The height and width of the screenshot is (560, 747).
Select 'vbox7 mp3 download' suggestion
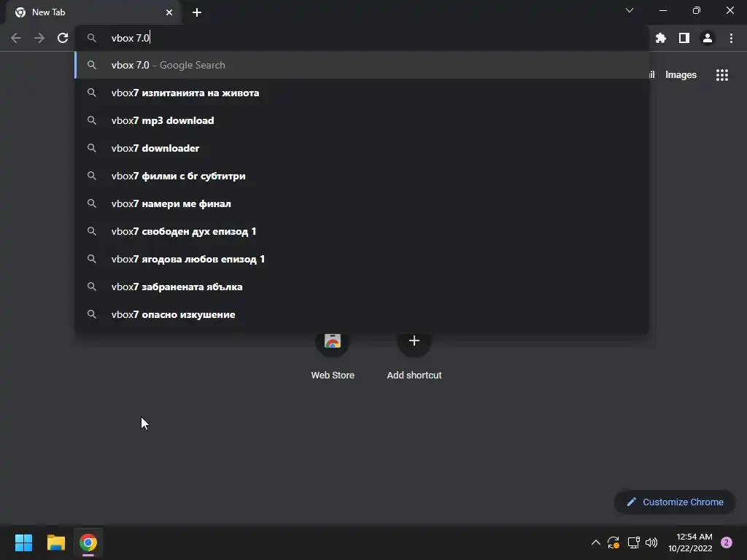click(362, 120)
